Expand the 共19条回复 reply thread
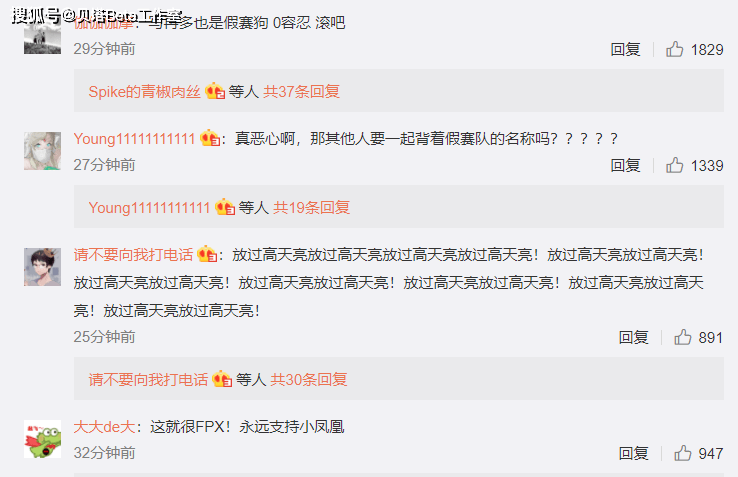738x477 pixels. tap(312, 207)
